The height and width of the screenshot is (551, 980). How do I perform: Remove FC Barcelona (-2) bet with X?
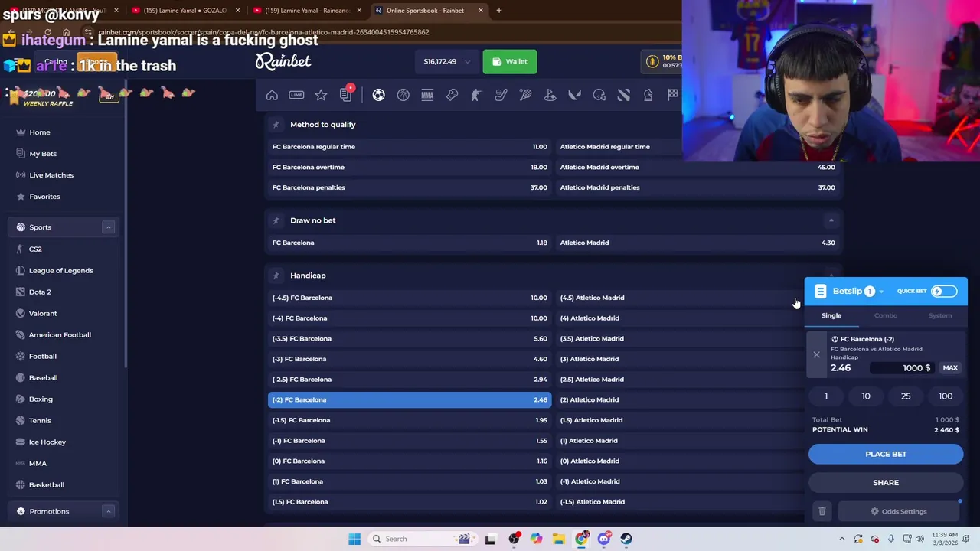816,354
